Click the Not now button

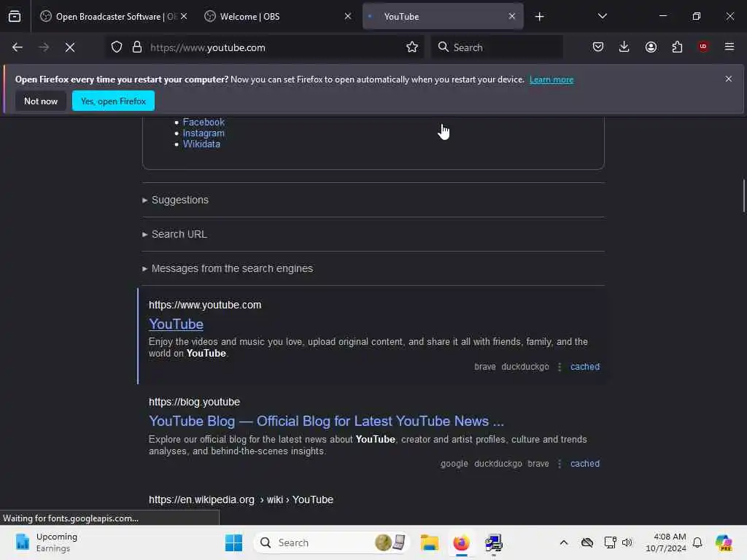click(41, 101)
